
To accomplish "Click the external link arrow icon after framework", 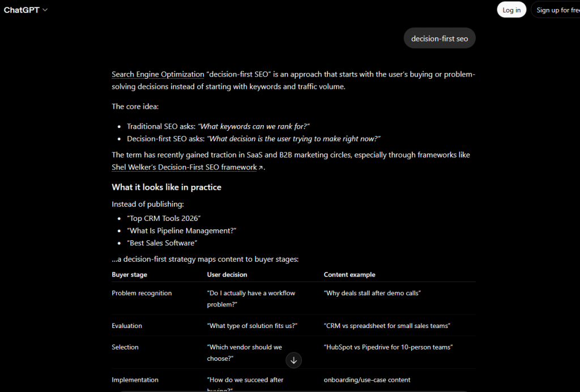I will [261, 168].
